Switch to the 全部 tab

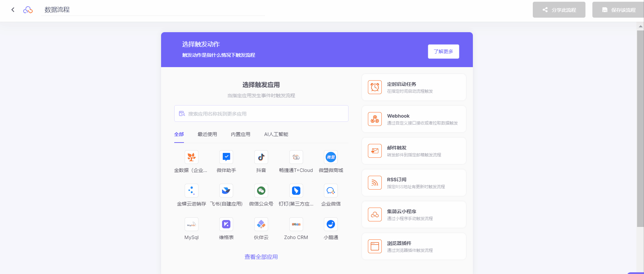click(179, 134)
